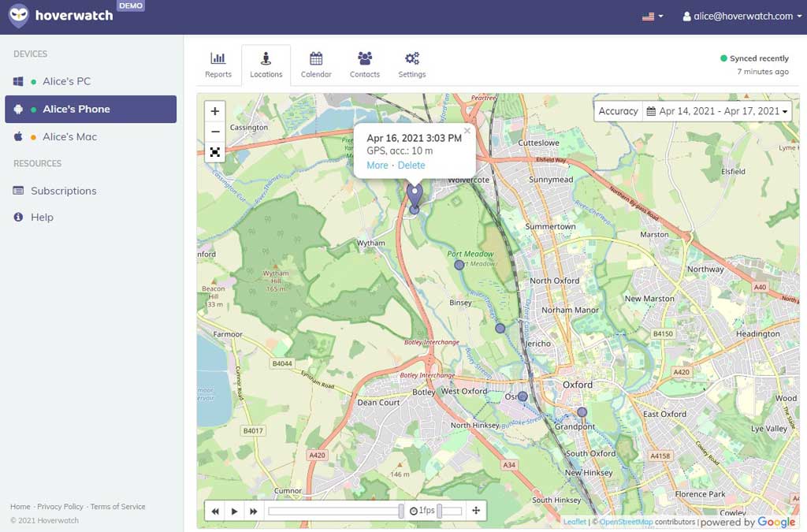
Task: Select Alice's PC device
Action: [91, 81]
